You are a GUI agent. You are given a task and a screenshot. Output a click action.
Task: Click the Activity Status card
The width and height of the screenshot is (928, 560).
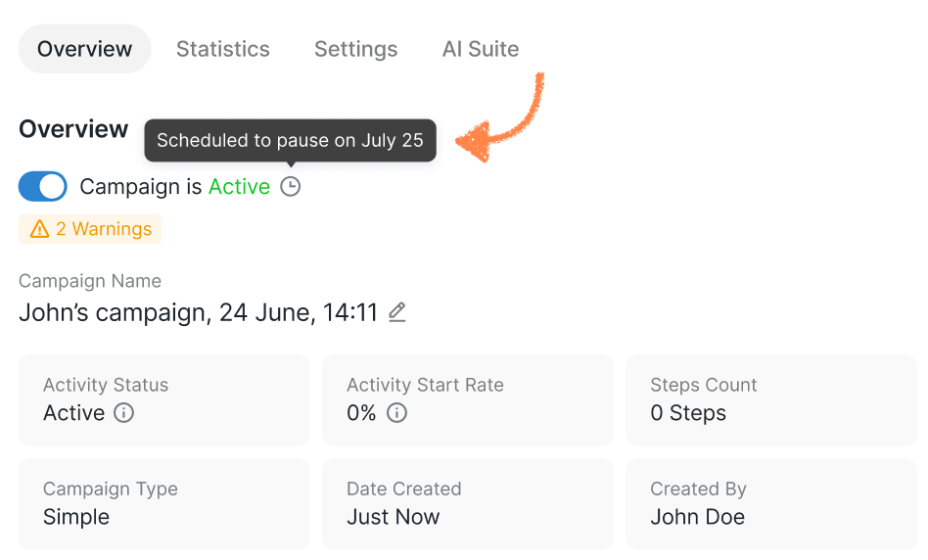(163, 400)
